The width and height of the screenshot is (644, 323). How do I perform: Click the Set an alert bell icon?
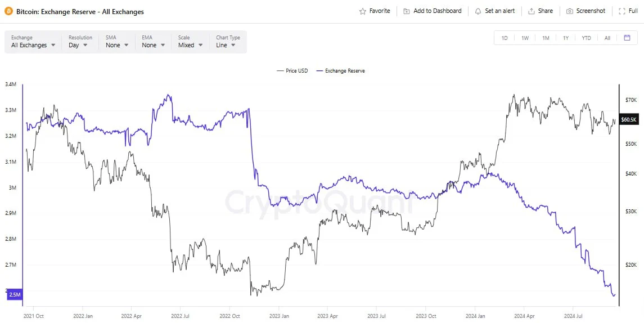478,11
